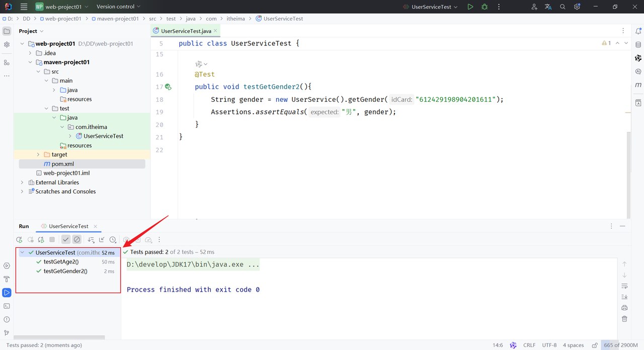Open Maven tool window icon

coord(638,85)
